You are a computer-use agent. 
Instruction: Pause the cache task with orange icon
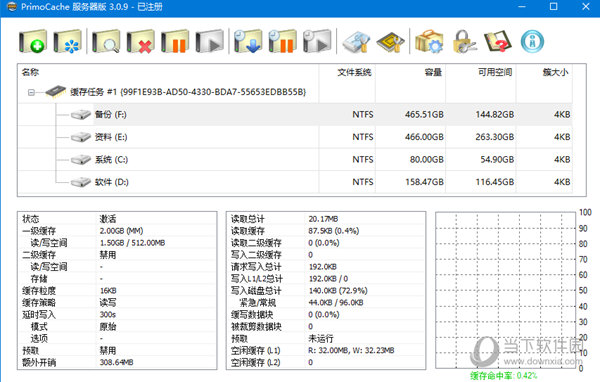pyautogui.click(x=175, y=41)
